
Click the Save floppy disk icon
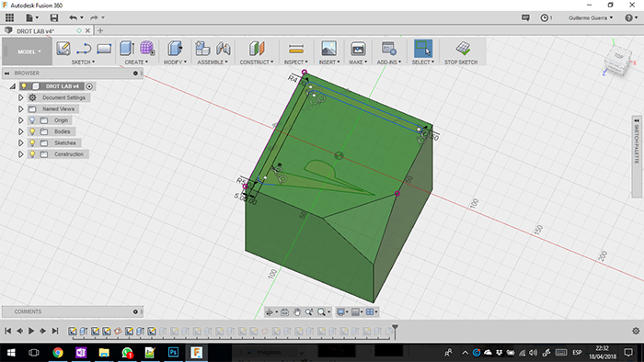pos(53,17)
